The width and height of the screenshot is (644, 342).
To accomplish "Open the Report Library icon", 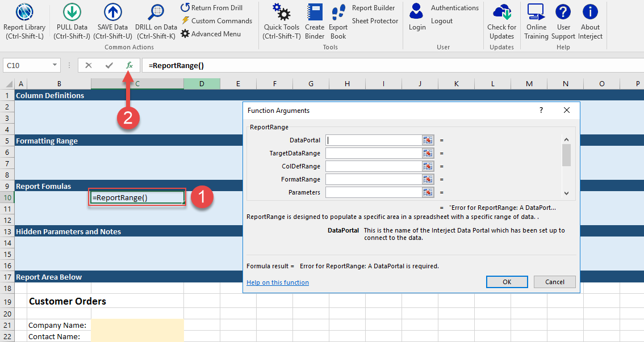I will 24,12.
